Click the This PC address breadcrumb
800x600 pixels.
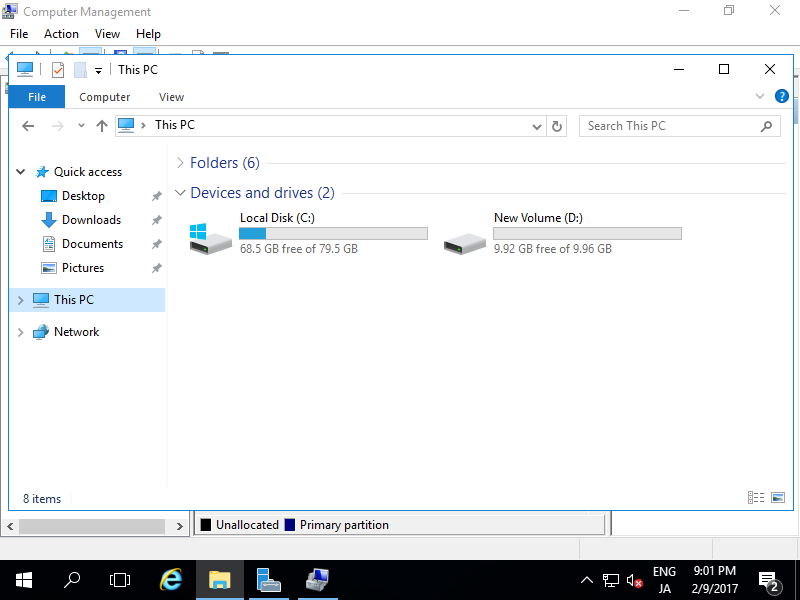(175, 125)
